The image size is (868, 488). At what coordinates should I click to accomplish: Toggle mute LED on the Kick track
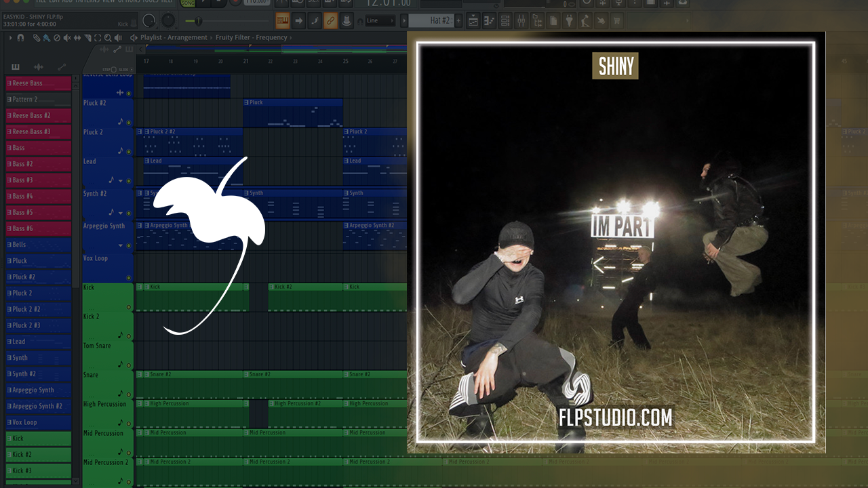click(129, 307)
